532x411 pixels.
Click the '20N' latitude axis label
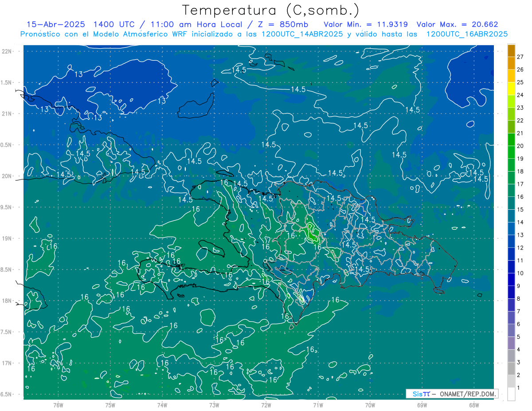[x=8, y=176]
